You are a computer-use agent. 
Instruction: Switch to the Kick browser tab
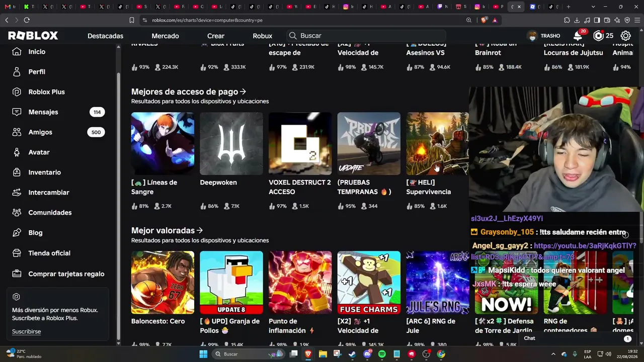tap(29, 7)
